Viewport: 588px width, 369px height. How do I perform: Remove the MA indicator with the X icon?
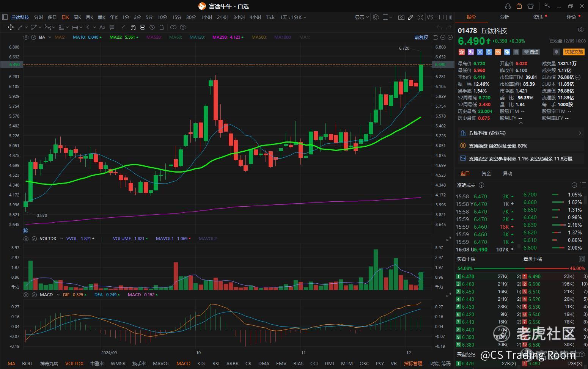33,37
